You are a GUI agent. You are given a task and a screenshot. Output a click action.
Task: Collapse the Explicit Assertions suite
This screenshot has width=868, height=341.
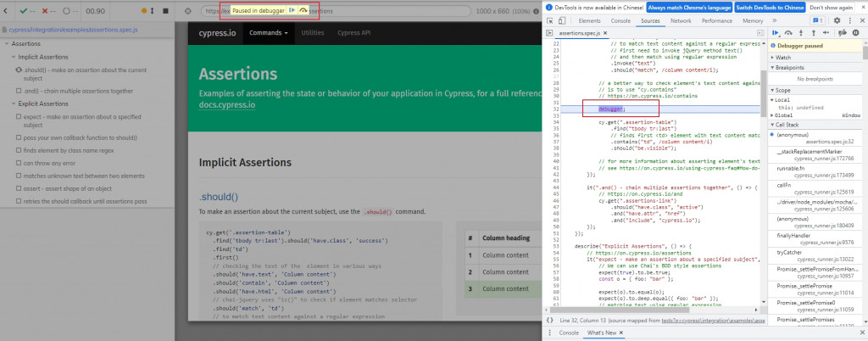point(39,103)
